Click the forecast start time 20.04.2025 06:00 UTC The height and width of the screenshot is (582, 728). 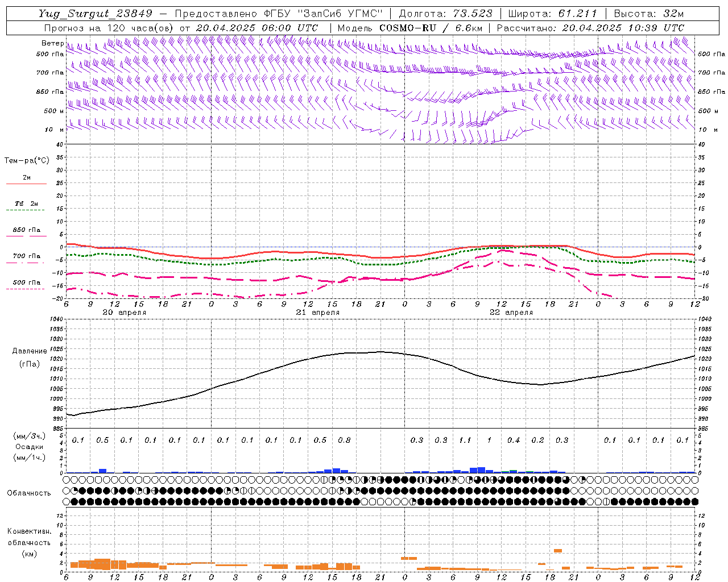(x=257, y=28)
